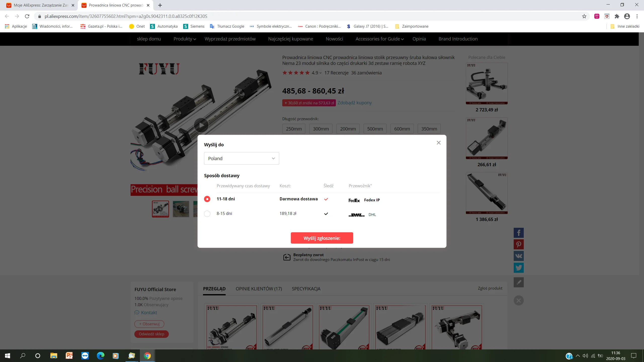Open Chrome extensions puzzle icon
Image resolution: width=644 pixels, height=362 pixels.
[x=617, y=16]
